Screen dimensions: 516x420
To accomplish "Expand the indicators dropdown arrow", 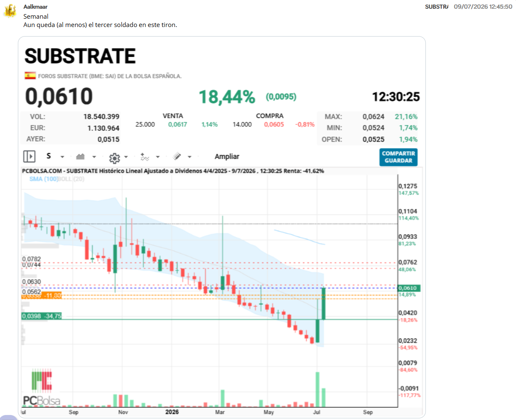I will [x=158, y=157].
